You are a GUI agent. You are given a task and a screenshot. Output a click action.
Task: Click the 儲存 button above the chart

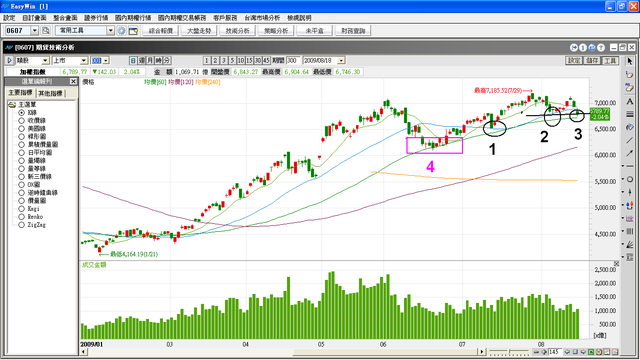coord(592,60)
